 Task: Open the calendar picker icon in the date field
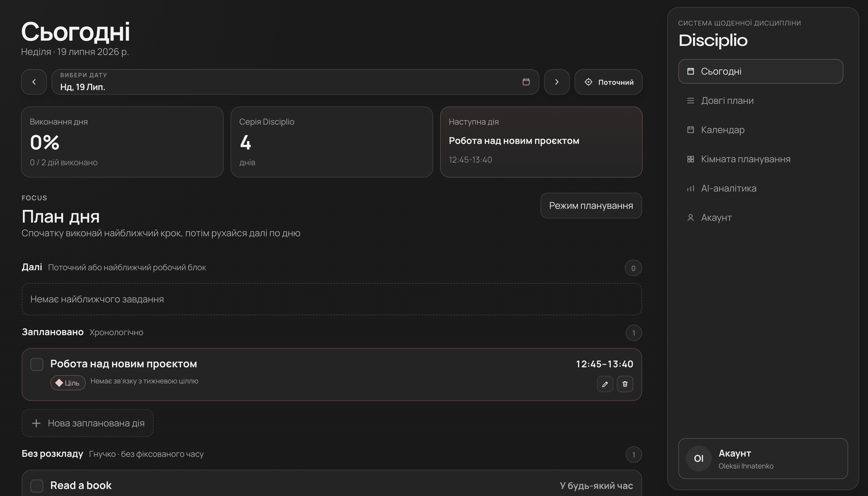tap(526, 82)
